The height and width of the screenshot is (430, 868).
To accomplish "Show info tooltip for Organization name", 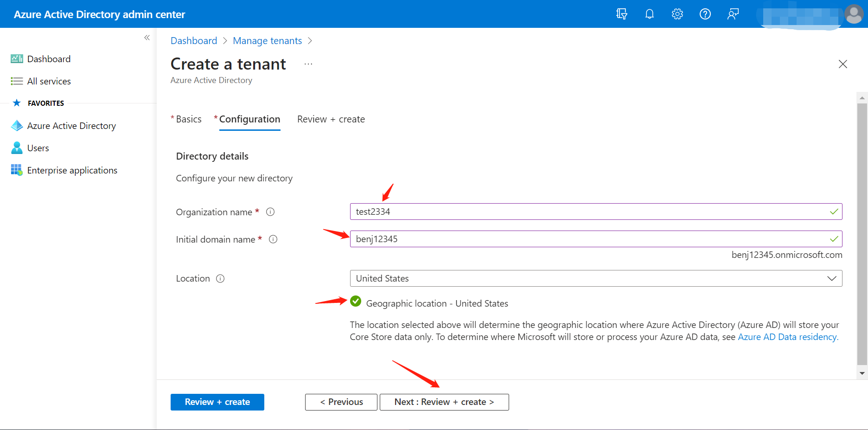I will click(270, 212).
